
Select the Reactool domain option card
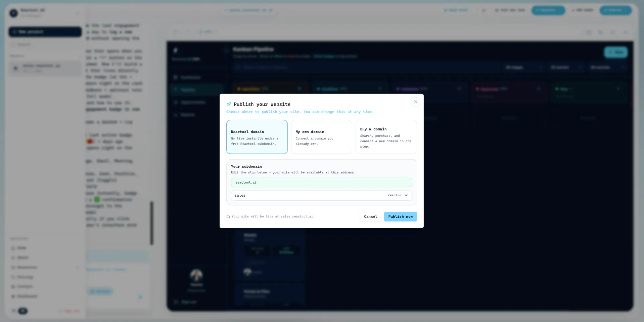coord(257,137)
